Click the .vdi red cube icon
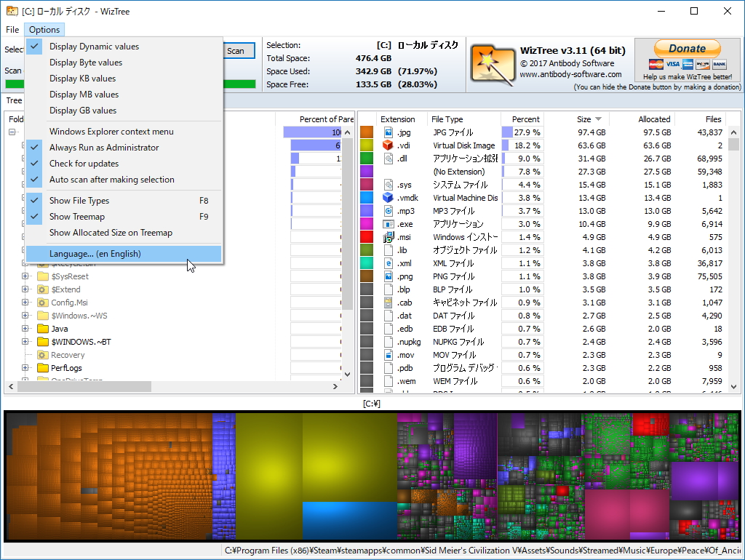The image size is (745, 560). pyautogui.click(x=389, y=145)
